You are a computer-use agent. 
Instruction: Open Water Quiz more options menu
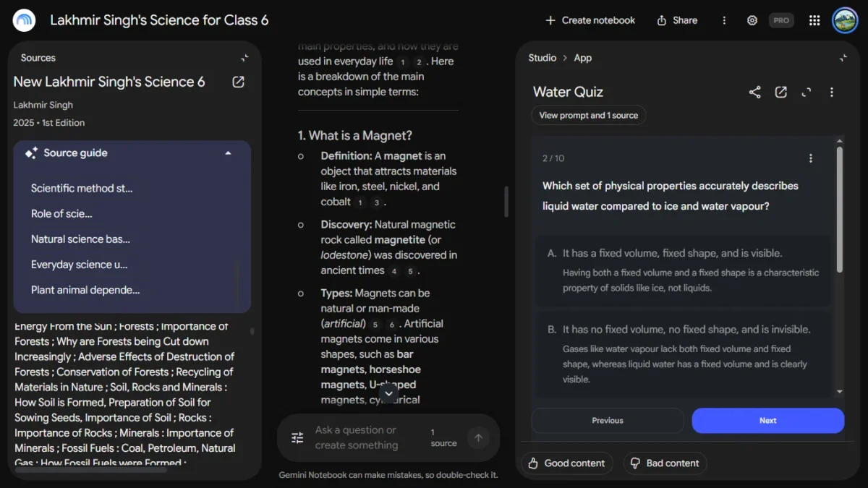(x=832, y=92)
